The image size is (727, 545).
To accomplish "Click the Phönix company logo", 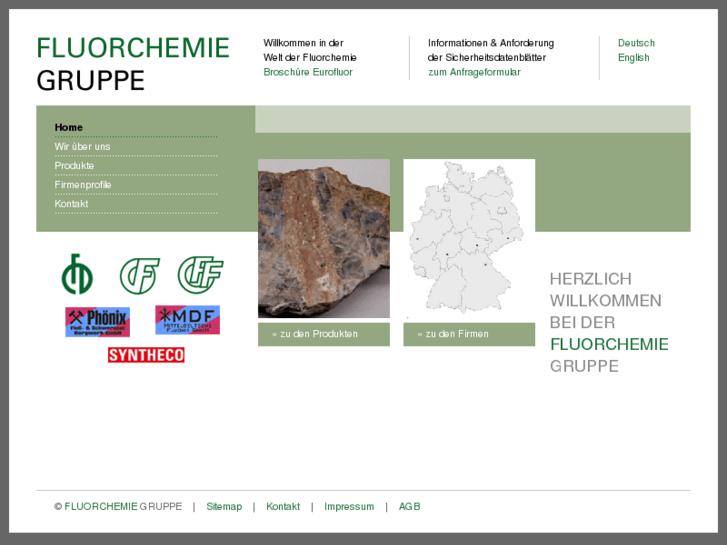I will (97, 322).
